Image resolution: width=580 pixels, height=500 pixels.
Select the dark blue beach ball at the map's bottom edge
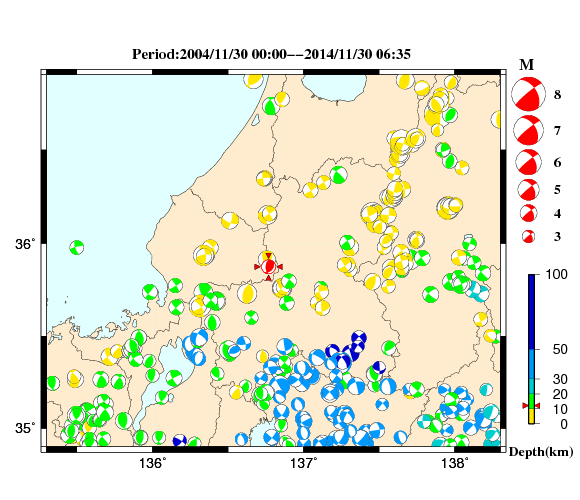point(179,441)
